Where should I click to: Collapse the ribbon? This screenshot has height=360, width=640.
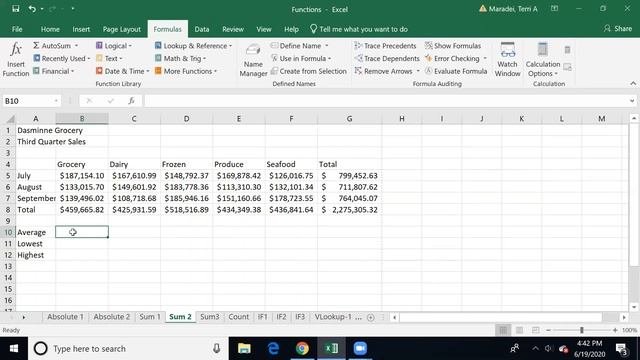[x=633, y=83]
